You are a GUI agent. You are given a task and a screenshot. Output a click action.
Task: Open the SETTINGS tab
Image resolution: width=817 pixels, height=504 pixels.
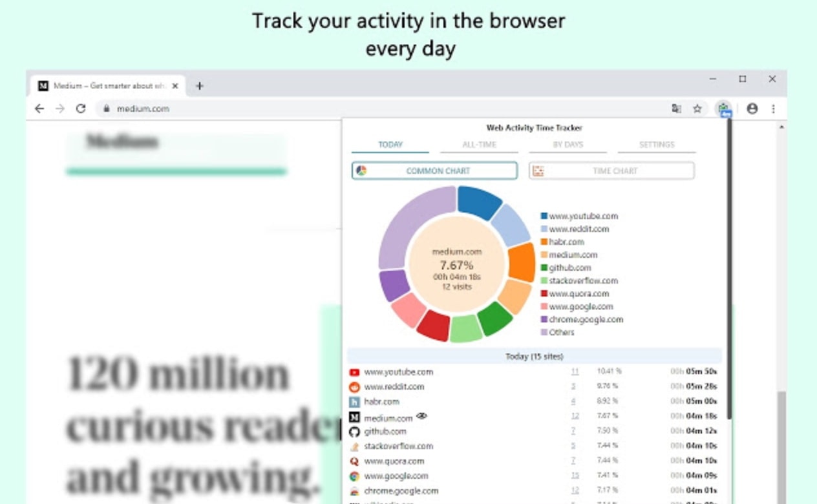656,145
